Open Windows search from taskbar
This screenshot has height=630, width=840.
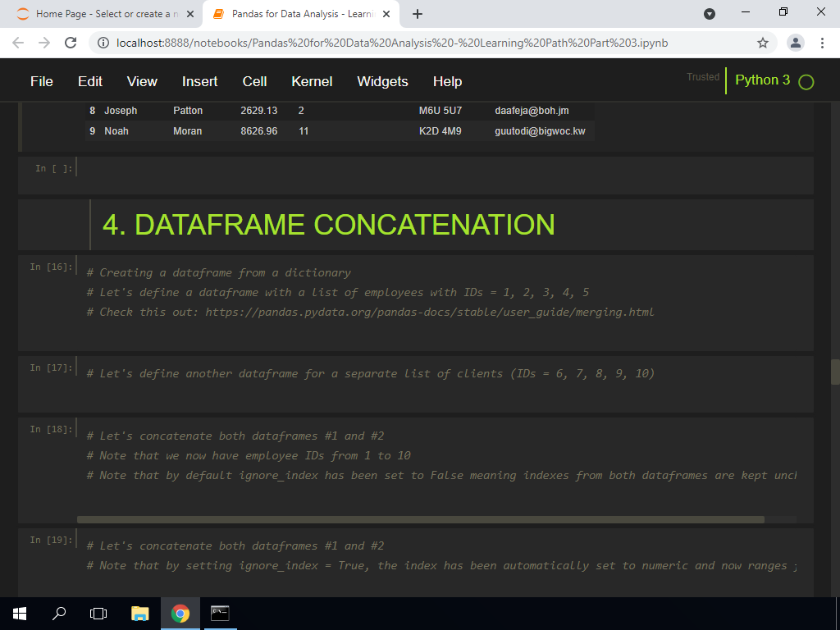[x=59, y=614]
